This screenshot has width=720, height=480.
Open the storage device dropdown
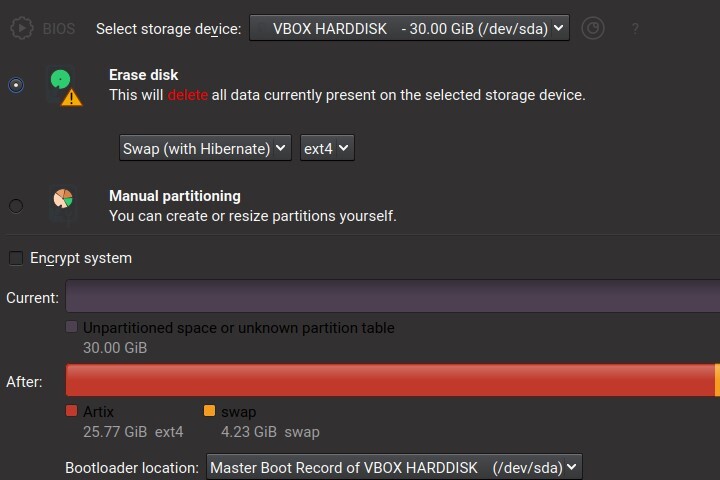(409, 28)
